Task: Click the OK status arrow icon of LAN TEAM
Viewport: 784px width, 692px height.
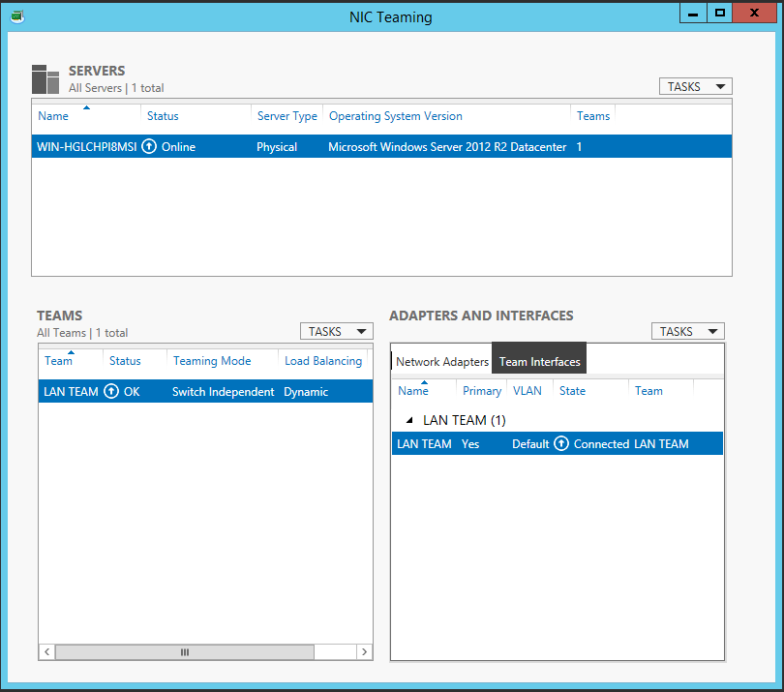Action: click(111, 391)
